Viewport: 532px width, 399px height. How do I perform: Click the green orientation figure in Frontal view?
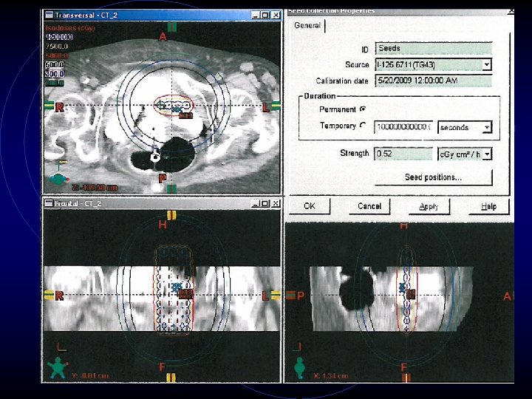pyautogui.click(x=58, y=367)
